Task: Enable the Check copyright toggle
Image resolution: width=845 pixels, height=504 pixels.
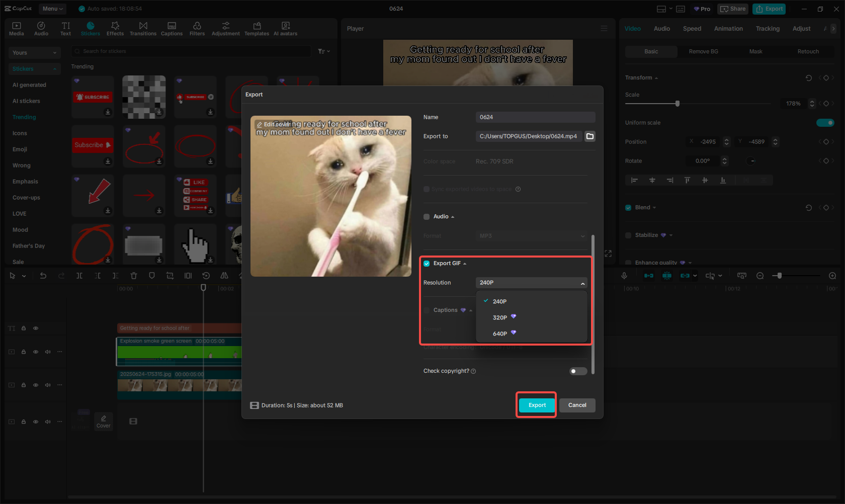Action: [577, 371]
